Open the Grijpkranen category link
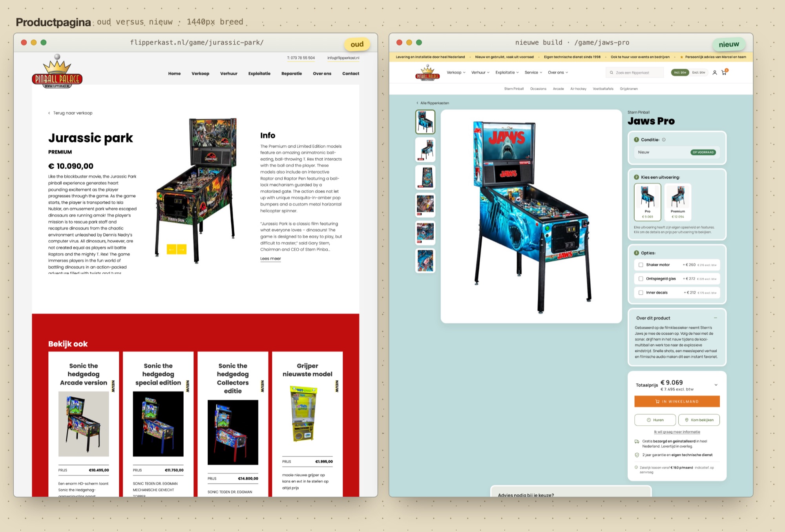 pyautogui.click(x=629, y=89)
